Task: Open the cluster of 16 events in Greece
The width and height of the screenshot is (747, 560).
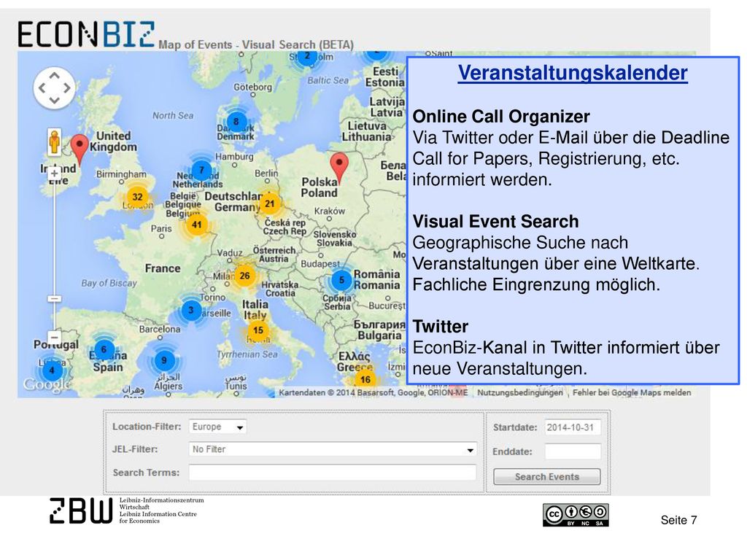Action: [x=365, y=379]
